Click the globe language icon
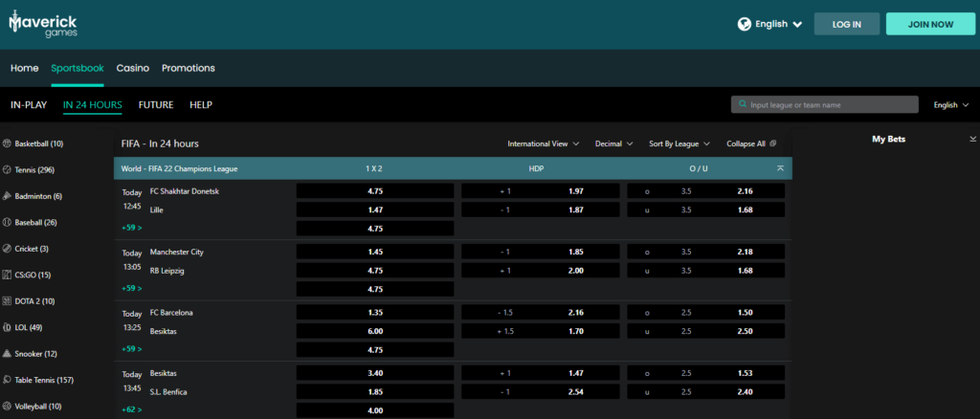The image size is (980, 419). [745, 24]
